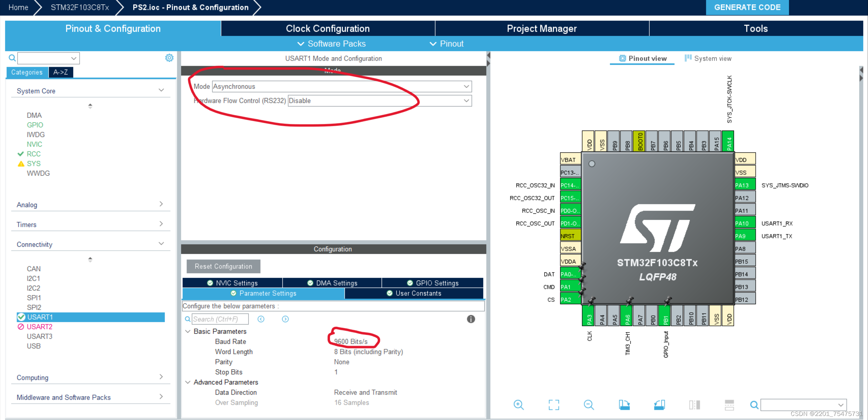Open Software Packs menu
Viewport: 868px width, 420px height.
(331, 44)
